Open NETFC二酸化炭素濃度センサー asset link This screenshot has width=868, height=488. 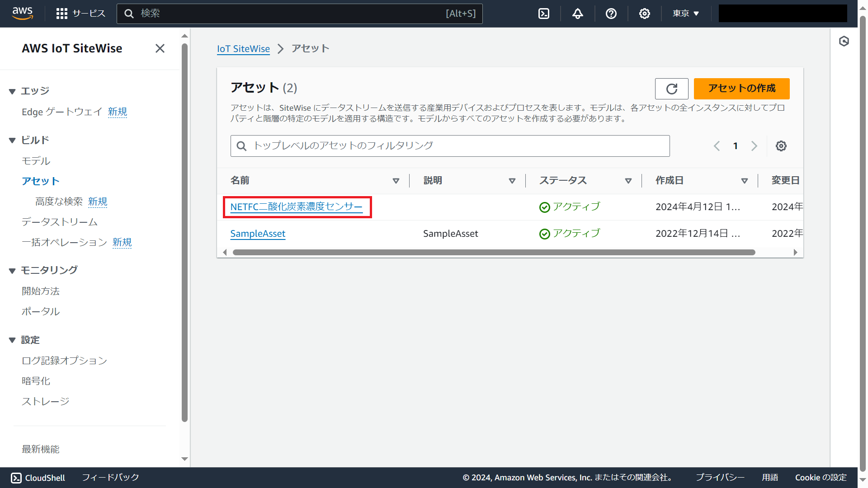[296, 207]
